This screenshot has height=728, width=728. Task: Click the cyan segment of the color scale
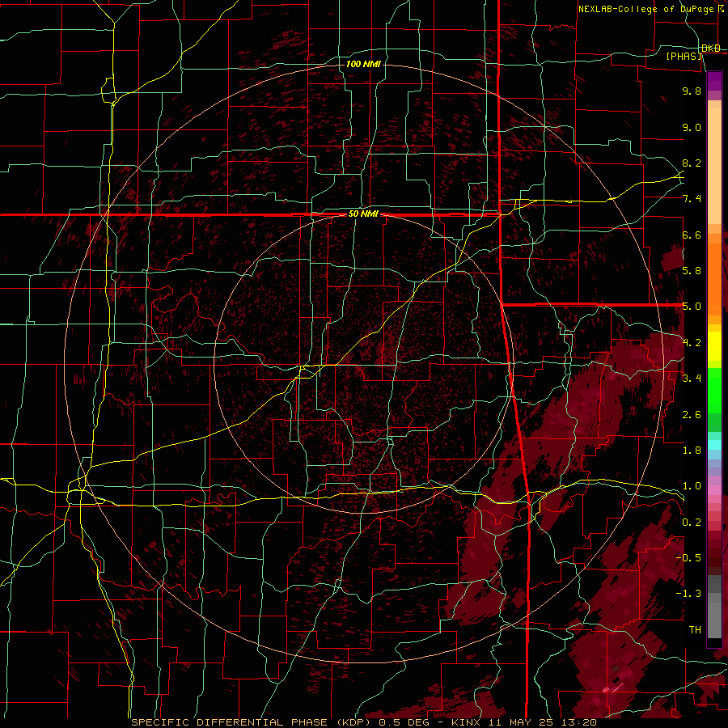[714, 444]
